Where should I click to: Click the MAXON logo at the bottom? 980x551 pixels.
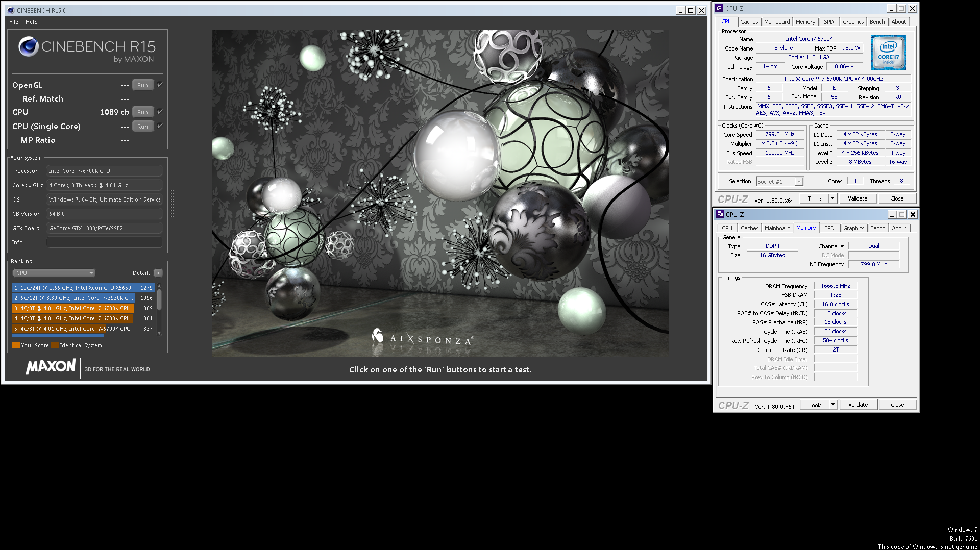[51, 367]
